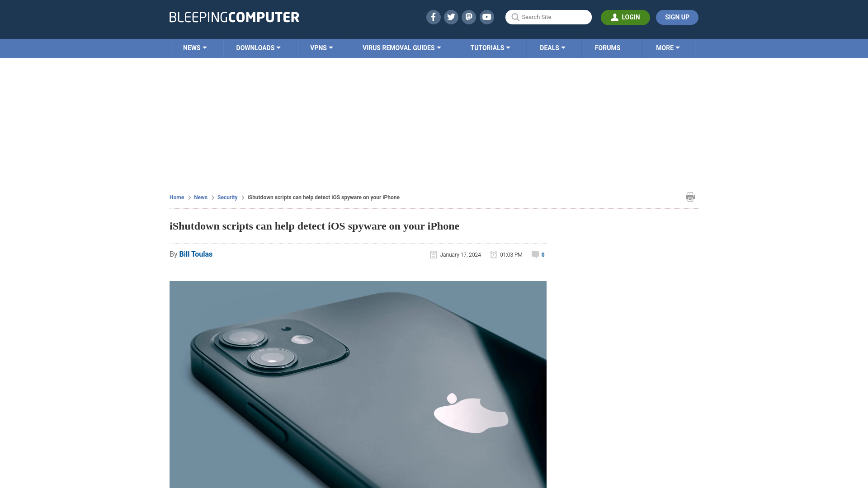868x488 pixels.
Task: Open the Facebook social icon link
Action: pos(433,17)
